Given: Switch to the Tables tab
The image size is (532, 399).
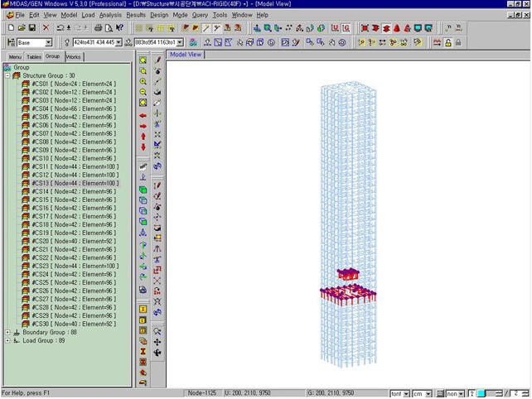Looking at the screenshot, I should click(x=34, y=56).
